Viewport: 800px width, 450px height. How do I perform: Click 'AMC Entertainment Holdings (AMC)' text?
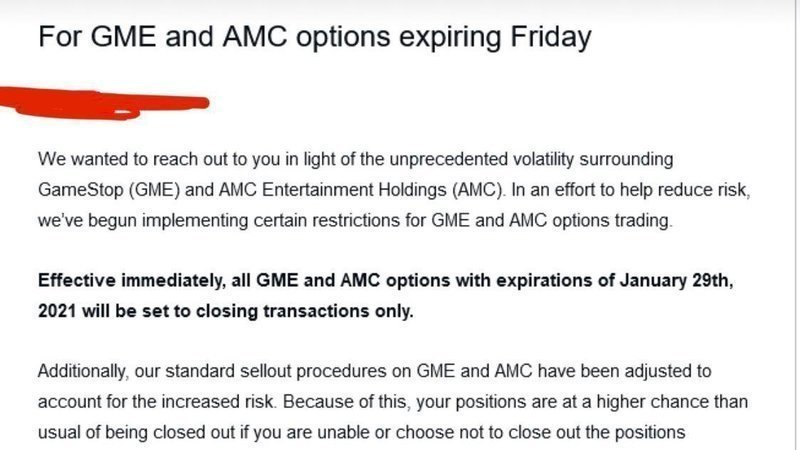coord(361,190)
